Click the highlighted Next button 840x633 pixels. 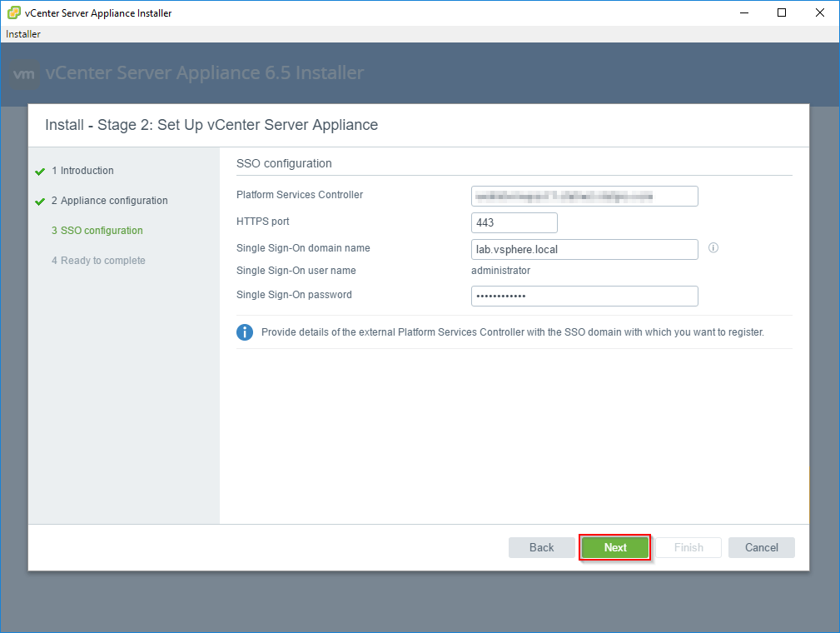pyautogui.click(x=614, y=547)
